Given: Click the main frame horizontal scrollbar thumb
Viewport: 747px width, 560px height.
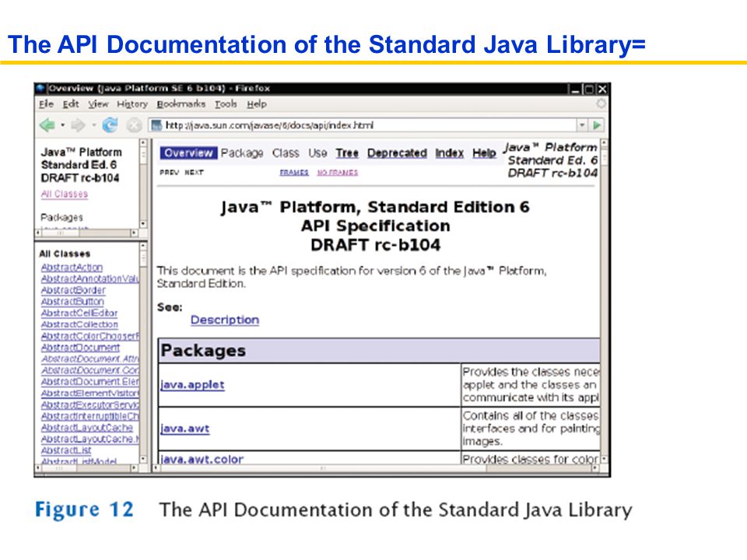Looking at the screenshot, I should pyautogui.click(x=323, y=468).
